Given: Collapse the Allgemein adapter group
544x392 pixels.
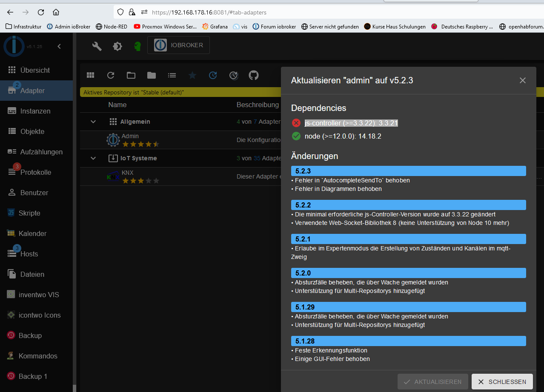Looking at the screenshot, I should (93, 122).
